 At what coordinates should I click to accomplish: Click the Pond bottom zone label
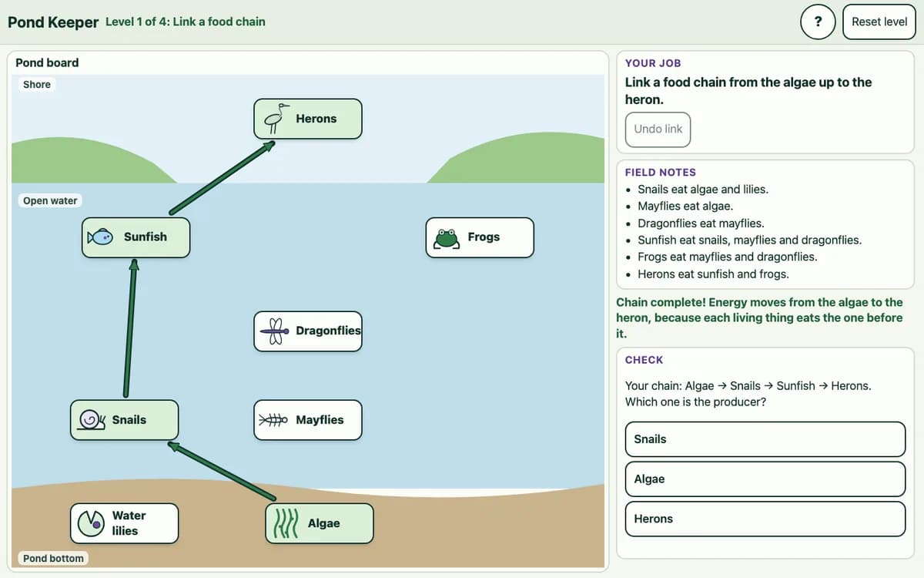53,558
